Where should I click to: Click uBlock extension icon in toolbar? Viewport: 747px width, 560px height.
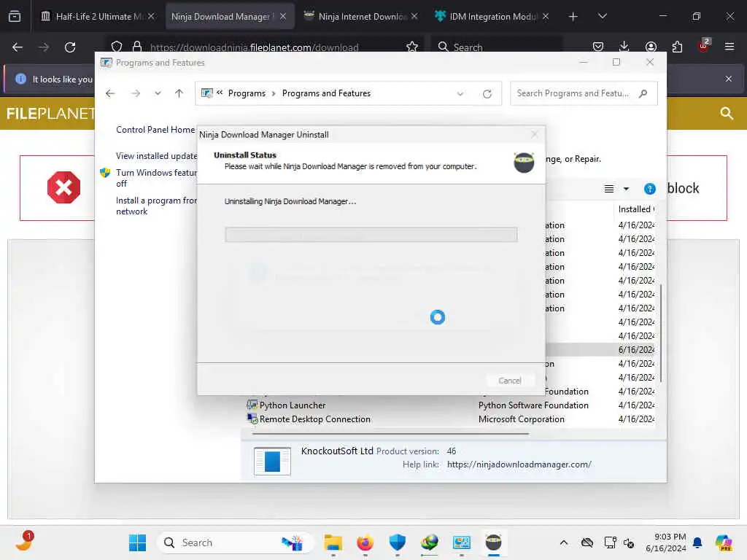(x=704, y=46)
